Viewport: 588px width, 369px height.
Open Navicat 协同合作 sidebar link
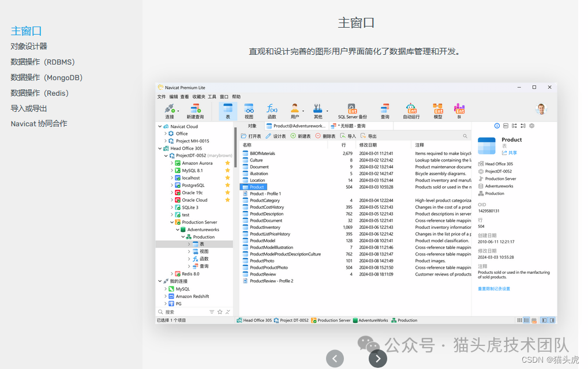click(x=39, y=123)
